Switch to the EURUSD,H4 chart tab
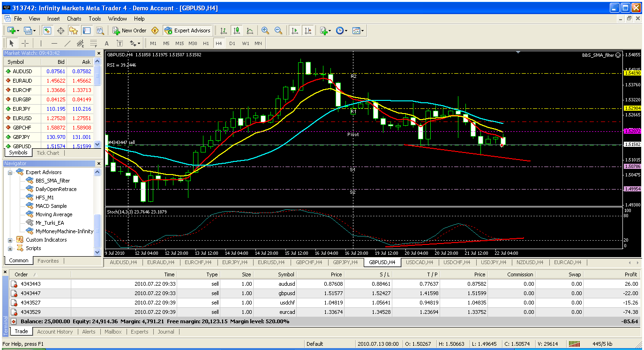The image size is (644, 350). (271, 262)
